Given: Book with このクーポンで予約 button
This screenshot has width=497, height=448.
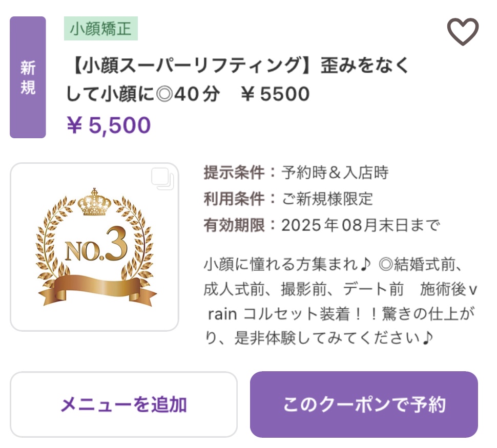Looking at the screenshot, I should [x=364, y=404].
